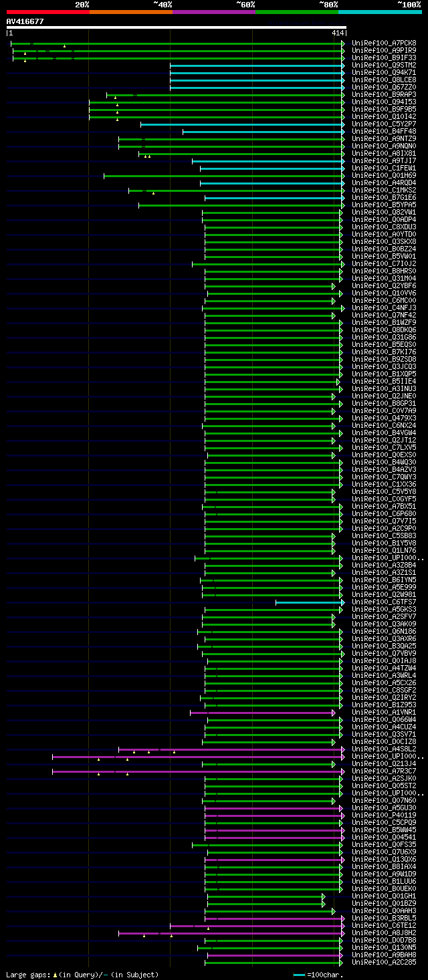Click label UniRef100_Q94I53

pyautogui.click(x=384, y=102)
